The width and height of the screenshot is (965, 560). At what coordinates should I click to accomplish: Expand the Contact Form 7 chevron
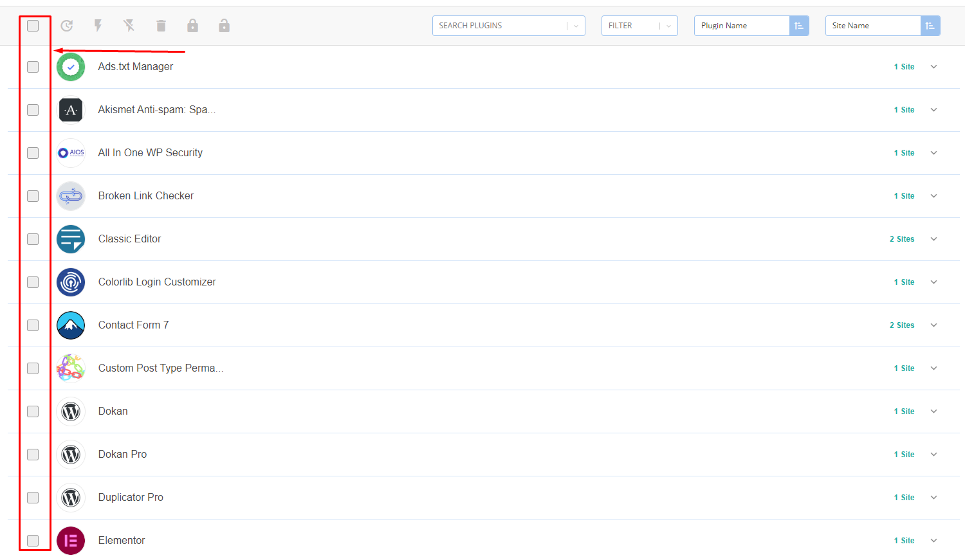[933, 325]
